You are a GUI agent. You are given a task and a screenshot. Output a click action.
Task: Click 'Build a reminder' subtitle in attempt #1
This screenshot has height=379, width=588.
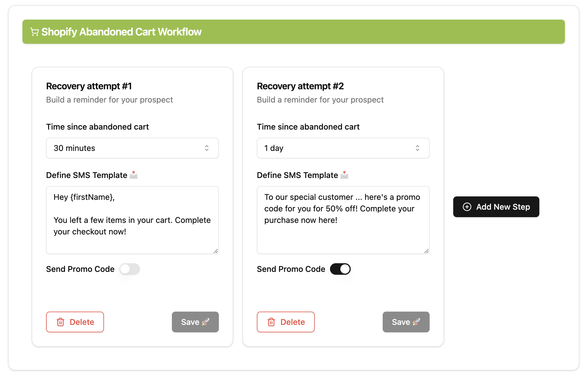(x=109, y=100)
